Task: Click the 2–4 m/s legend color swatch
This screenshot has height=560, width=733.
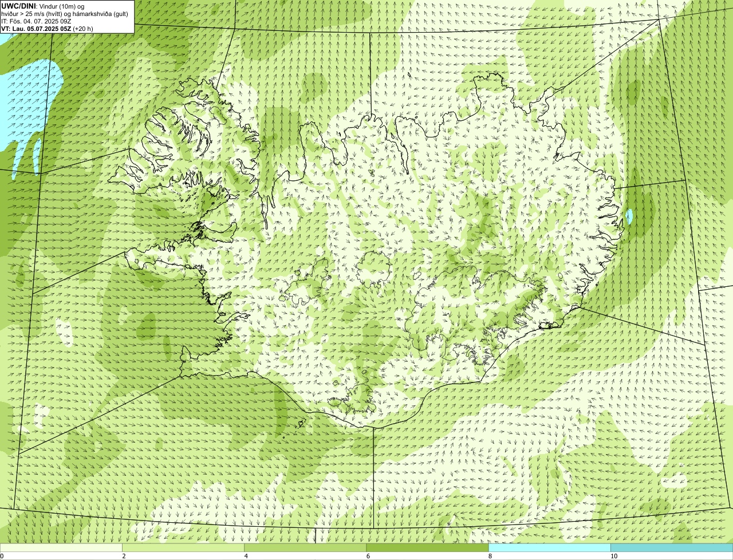Action: click(183, 548)
